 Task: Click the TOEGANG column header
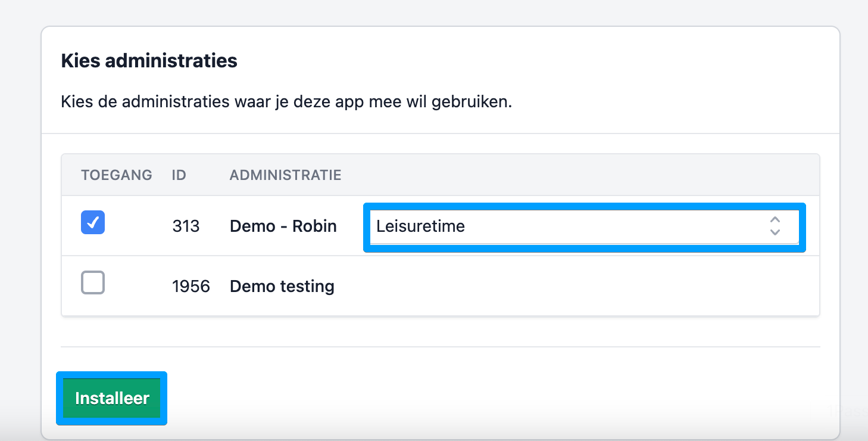coord(117,175)
